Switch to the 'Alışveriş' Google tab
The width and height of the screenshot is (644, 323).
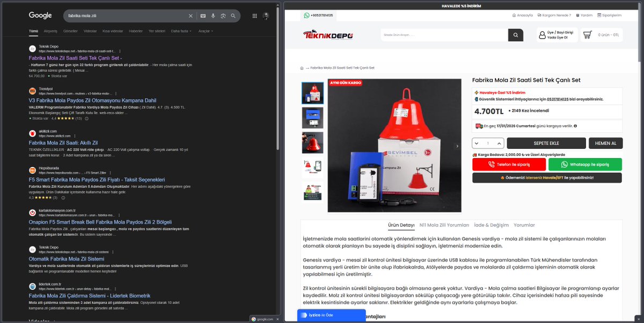pyautogui.click(x=50, y=31)
